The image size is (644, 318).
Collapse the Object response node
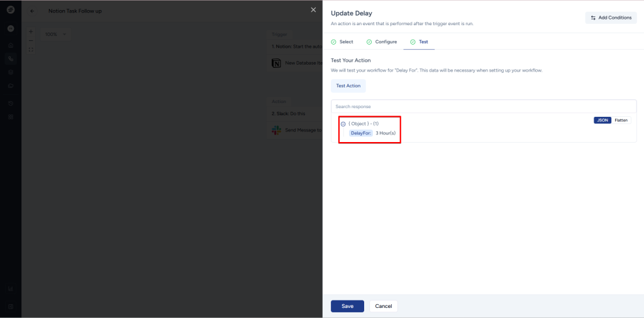(343, 124)
